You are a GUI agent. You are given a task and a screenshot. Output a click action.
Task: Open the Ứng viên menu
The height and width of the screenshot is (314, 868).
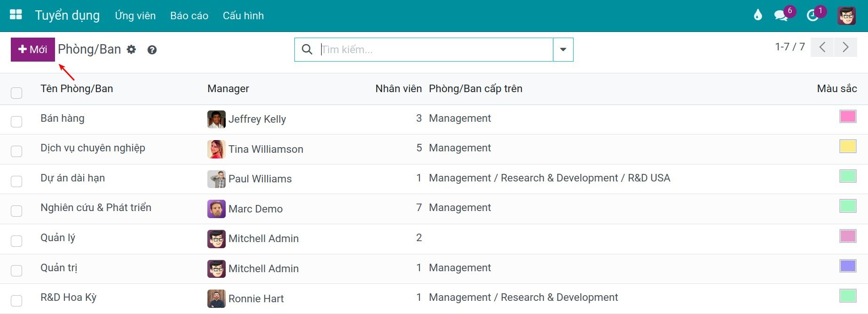click(135, 16)
